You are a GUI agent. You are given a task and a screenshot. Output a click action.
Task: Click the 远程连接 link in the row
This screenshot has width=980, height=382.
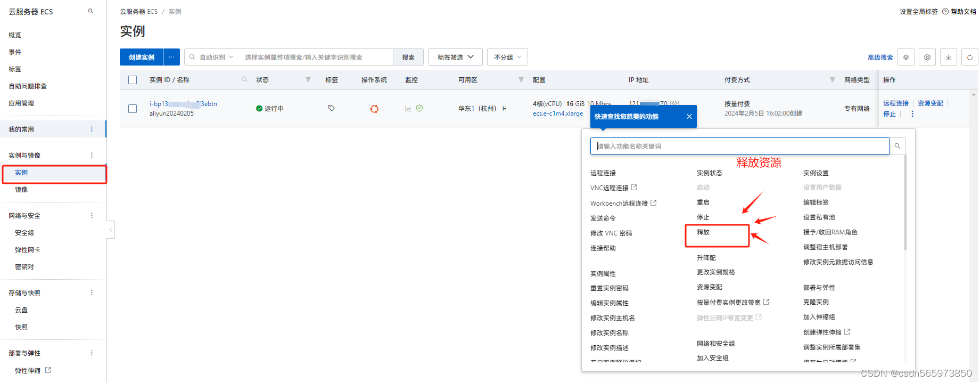click(896, 103)
